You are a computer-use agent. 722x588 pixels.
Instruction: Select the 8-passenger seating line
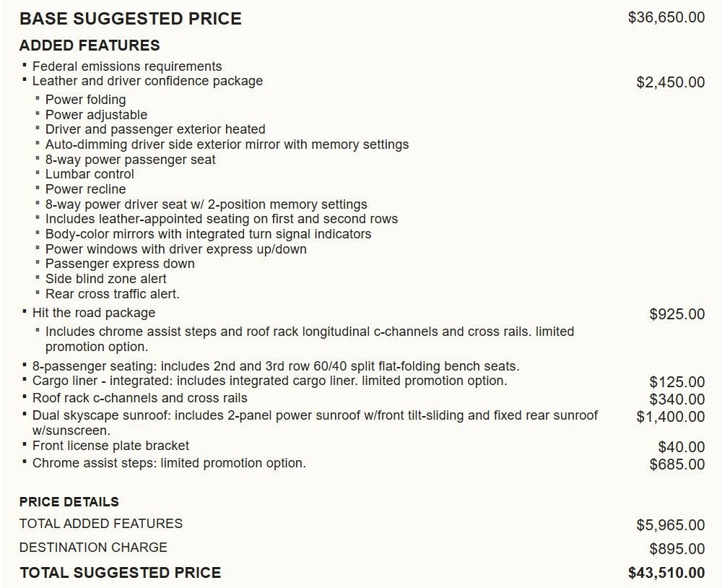(x=275, y=366)
